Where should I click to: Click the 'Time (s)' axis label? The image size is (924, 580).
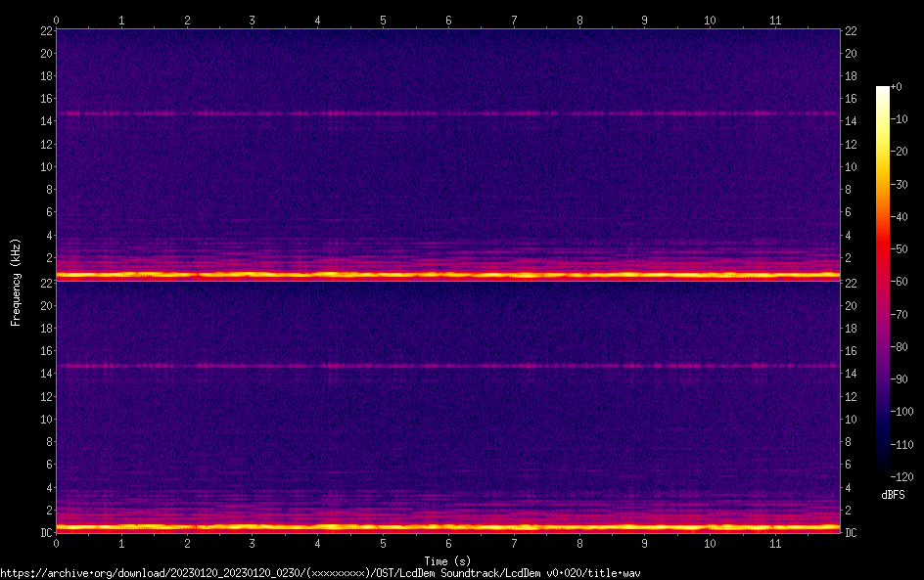pyautogui.click(x=447, y=560)
